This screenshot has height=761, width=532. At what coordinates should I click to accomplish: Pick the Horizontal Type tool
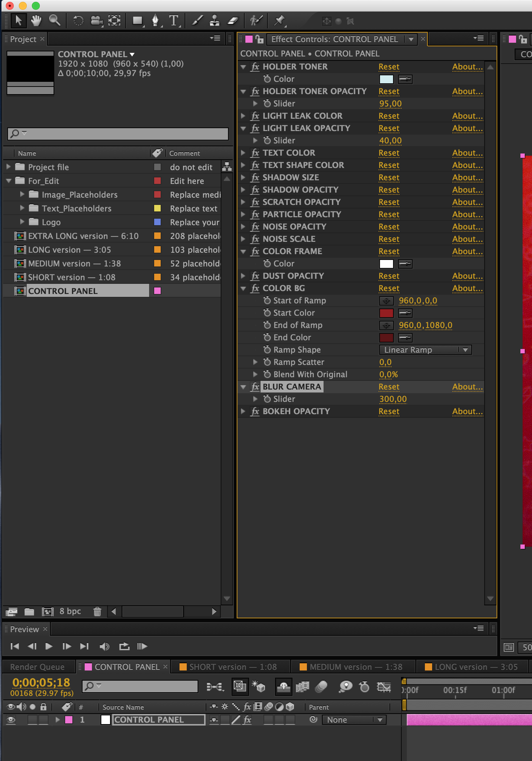coord(174,21)
